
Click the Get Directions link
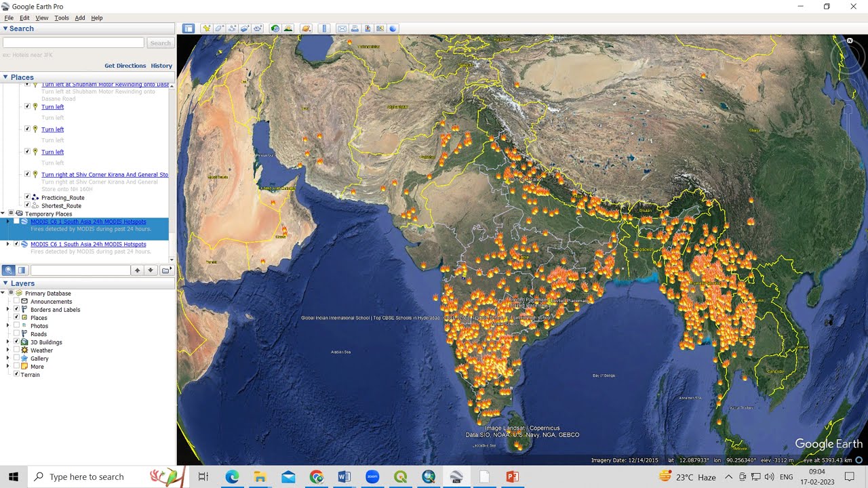click(125, 66)
